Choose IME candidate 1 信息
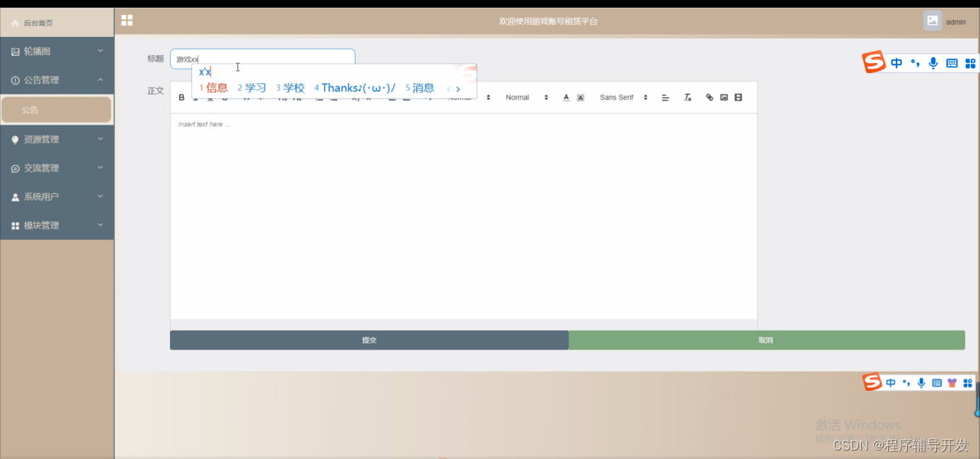Image resolution: width=980 pixels, height=459 pixels. pos(214,88)
